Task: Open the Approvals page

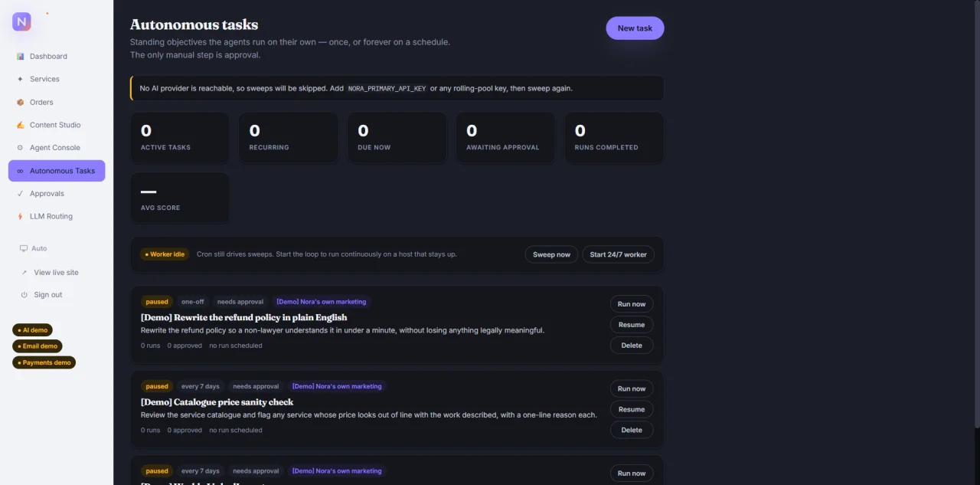Action: tap(57, 194)
